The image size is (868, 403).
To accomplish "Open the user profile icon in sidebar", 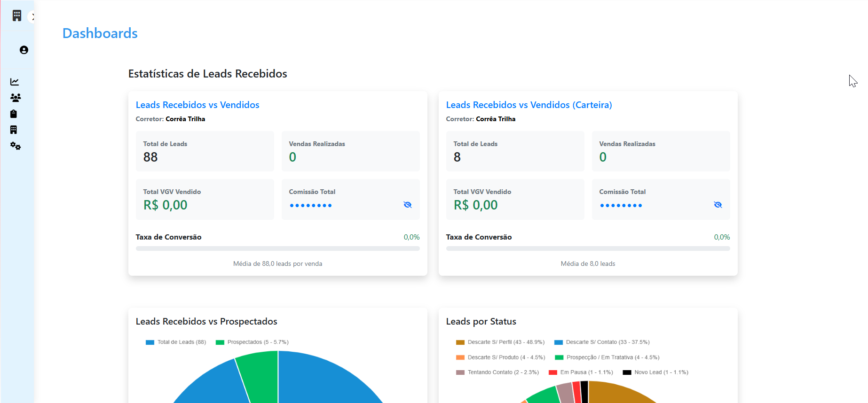I will tap(24, 50).
